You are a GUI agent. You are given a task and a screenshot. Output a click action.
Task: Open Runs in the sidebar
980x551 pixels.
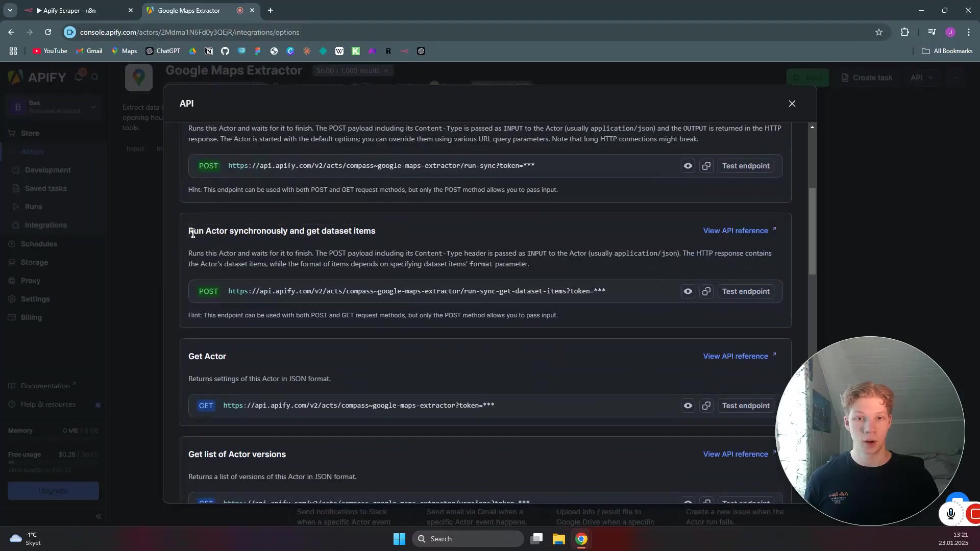click(34, 207)
